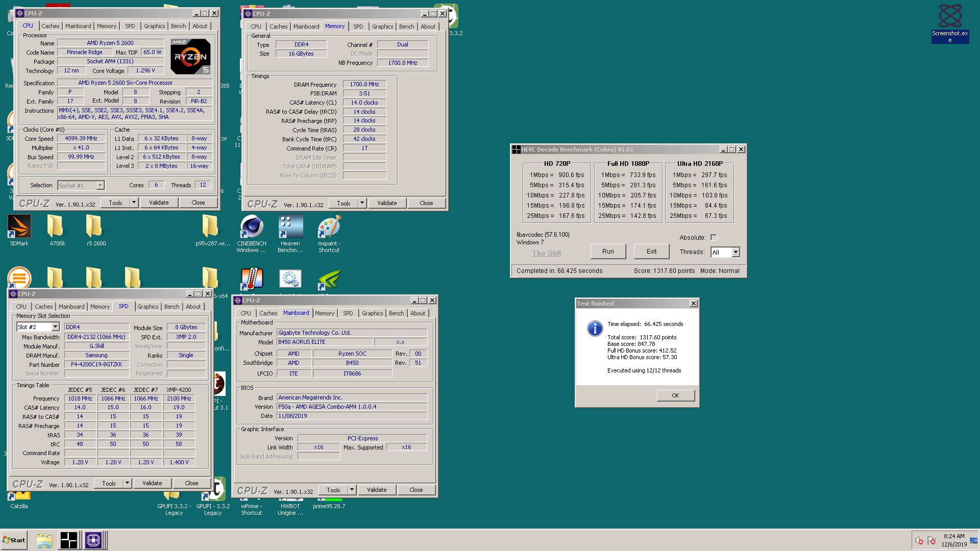Click BIOS version F50a AGESA field
Viewport: 980px width, 551px height.
pyautogui.click(x=352, y=407)
